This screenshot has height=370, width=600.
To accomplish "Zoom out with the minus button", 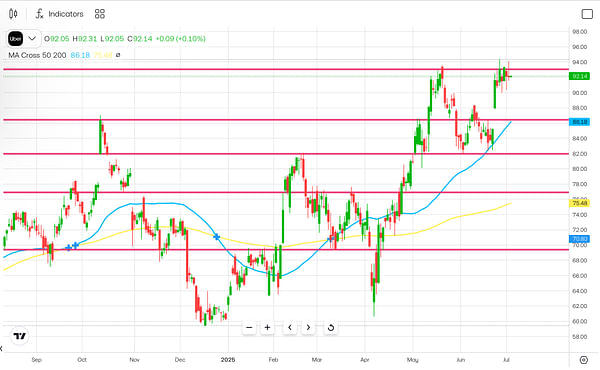I will 249,328.
